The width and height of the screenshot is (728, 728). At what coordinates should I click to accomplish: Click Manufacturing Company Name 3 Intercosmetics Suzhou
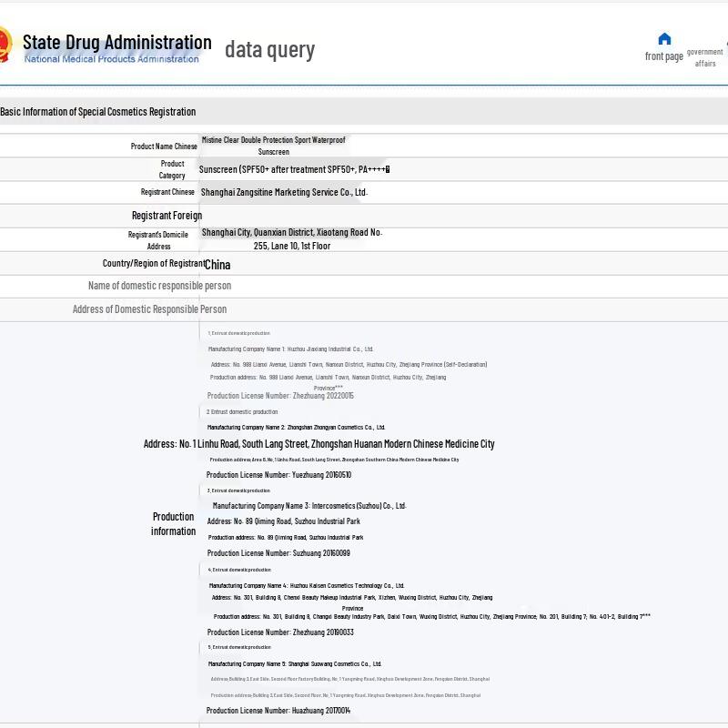coord(309,506)
